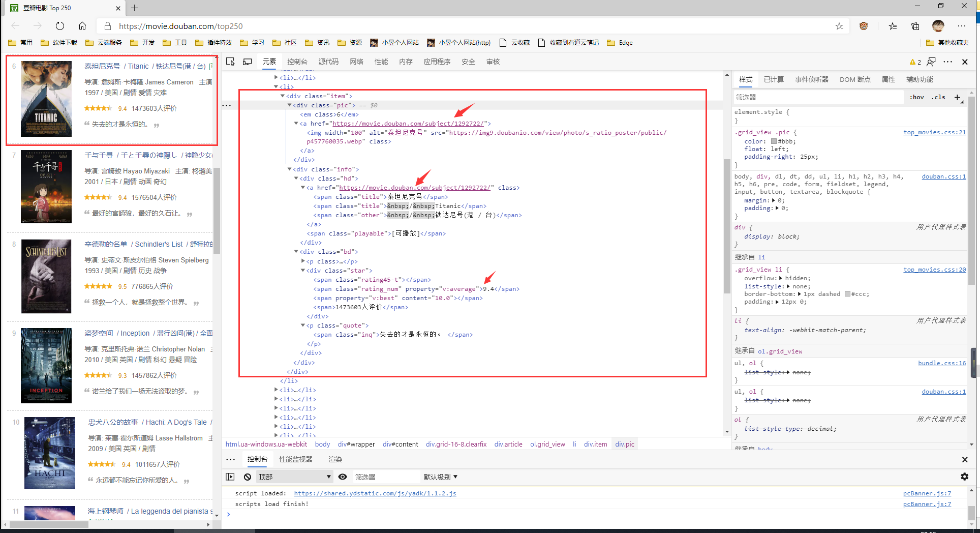This screenshot has height=533, width=980.
Task: Switch to the 渲染 drawer tab
Action: [x=335, y=459]
